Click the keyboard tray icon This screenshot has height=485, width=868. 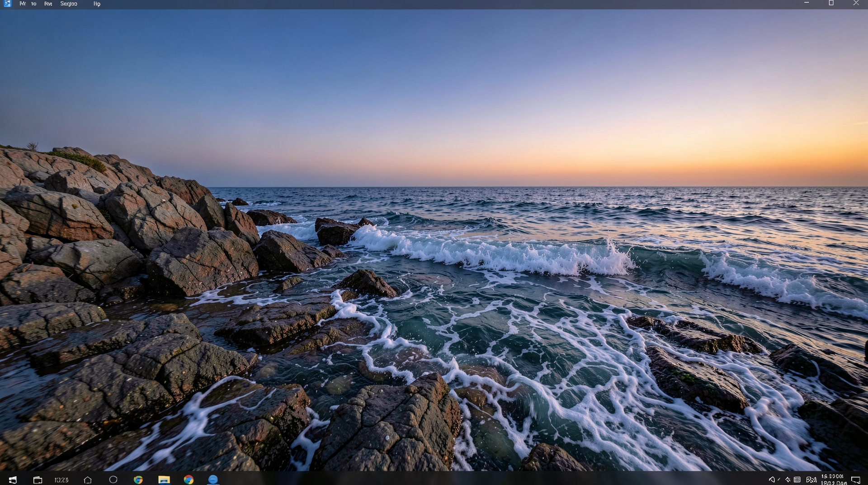point(797,480)
